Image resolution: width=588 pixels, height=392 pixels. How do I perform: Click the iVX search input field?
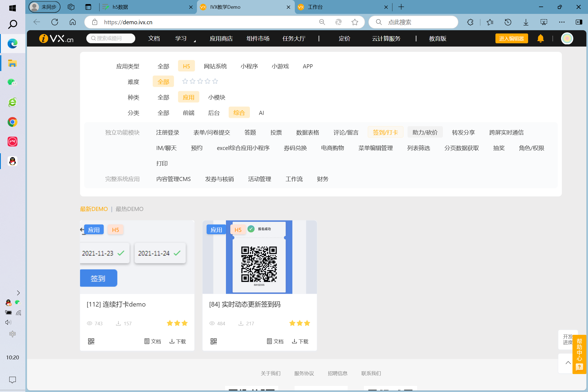111,38
